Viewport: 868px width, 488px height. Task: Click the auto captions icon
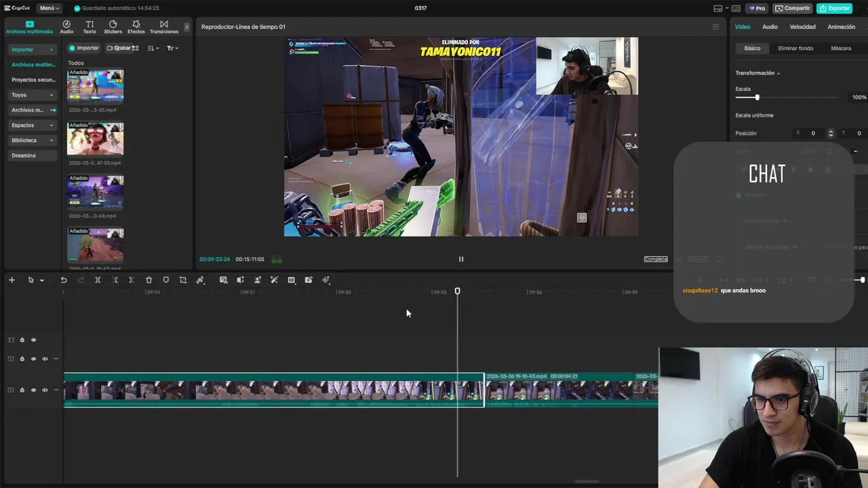pyautogui.click(x=223, y=280)
